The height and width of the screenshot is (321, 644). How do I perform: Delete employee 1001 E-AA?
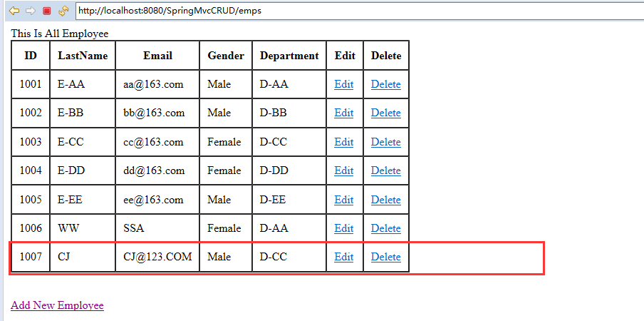(385, 84)
